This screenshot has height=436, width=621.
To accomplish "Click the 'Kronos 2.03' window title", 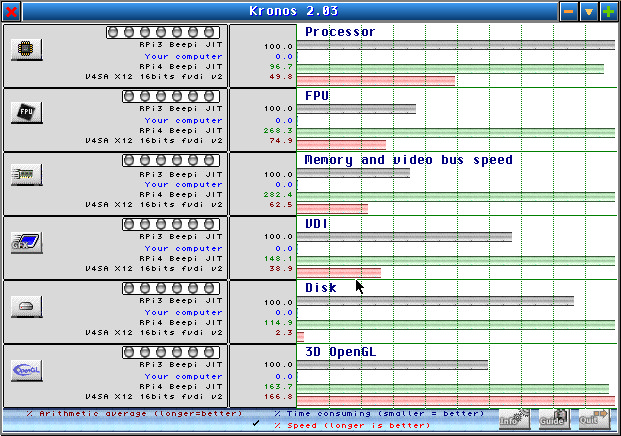I will click(293, 11).
